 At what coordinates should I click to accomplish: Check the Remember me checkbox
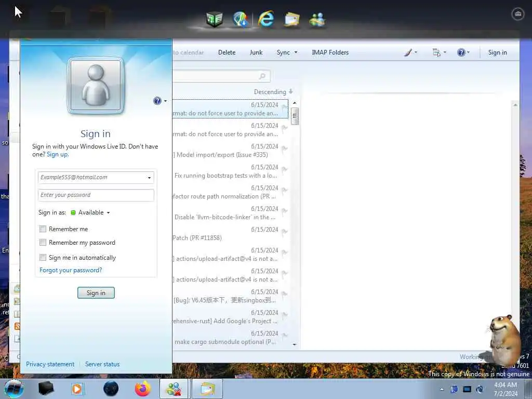click(x=43, y=229)
